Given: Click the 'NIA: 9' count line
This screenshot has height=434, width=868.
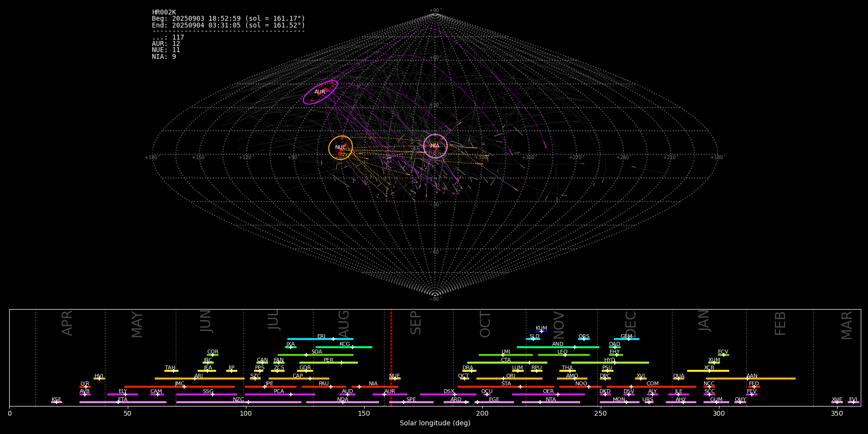Looking at the screenshot, I should pyautogui.click(x=164, y=57).
